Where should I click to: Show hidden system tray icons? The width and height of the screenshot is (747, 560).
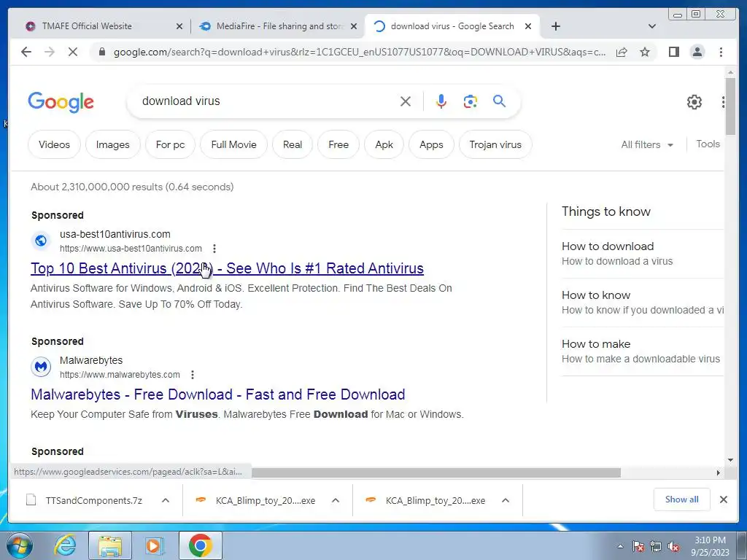(620, 546)
